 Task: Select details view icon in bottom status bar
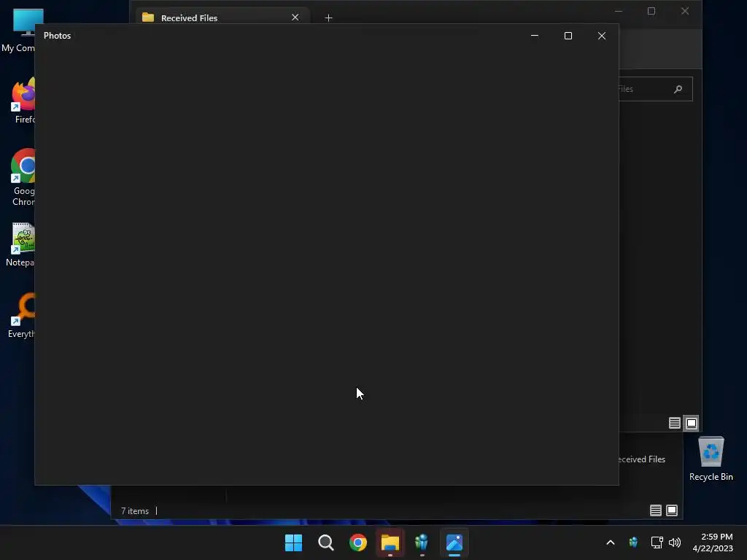pos(656,510)
